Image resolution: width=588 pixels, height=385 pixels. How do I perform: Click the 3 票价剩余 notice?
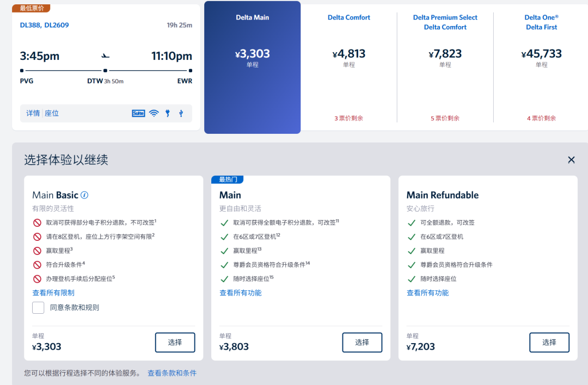pos(349,119)
